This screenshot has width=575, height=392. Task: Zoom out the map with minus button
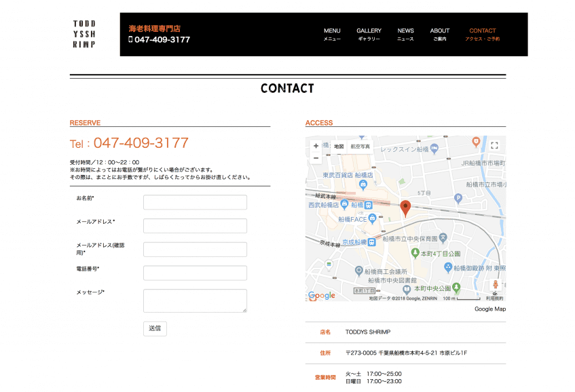point(316,158)
